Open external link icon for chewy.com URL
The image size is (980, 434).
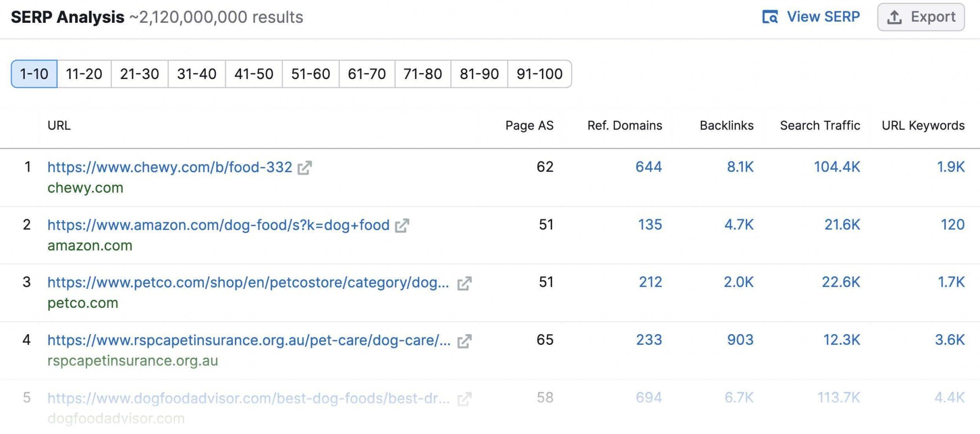click(304, 168)
